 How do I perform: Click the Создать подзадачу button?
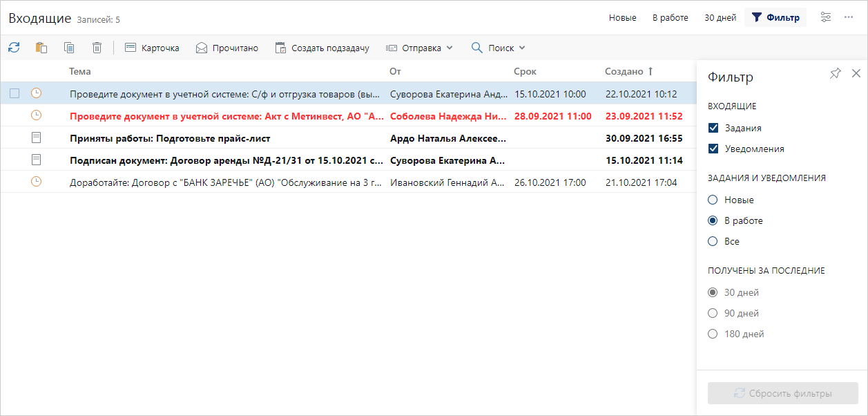pos(322,48)
